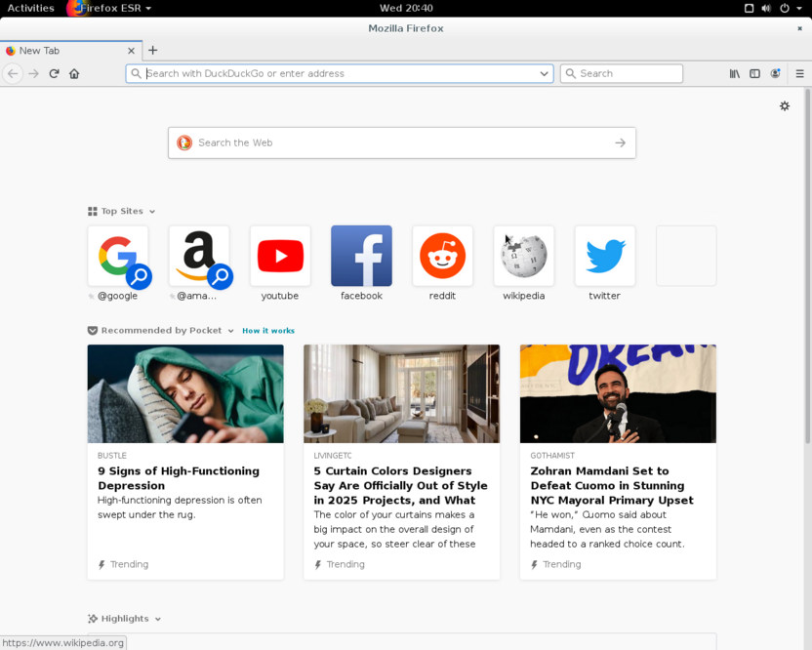Image resolution: width=812 pixels, height=650 pixels.
Task: Open the hamburger application menu
Action: [799, 73]
